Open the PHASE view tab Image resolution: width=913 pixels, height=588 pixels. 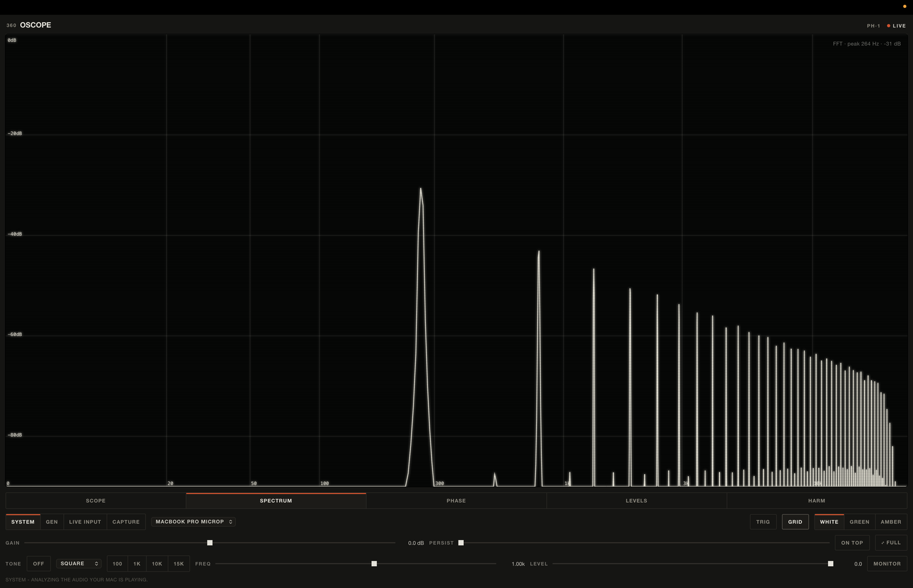click(x=456, y=501)
